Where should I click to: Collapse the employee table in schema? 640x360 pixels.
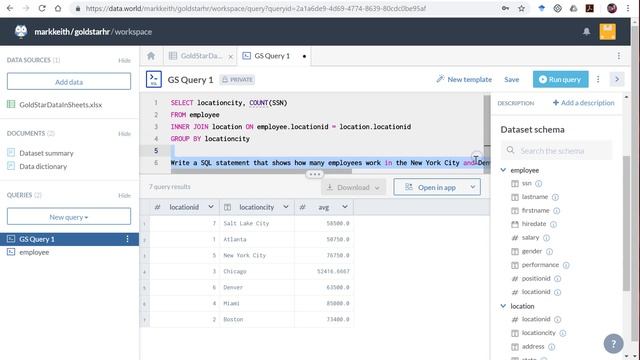coord(503,170)
